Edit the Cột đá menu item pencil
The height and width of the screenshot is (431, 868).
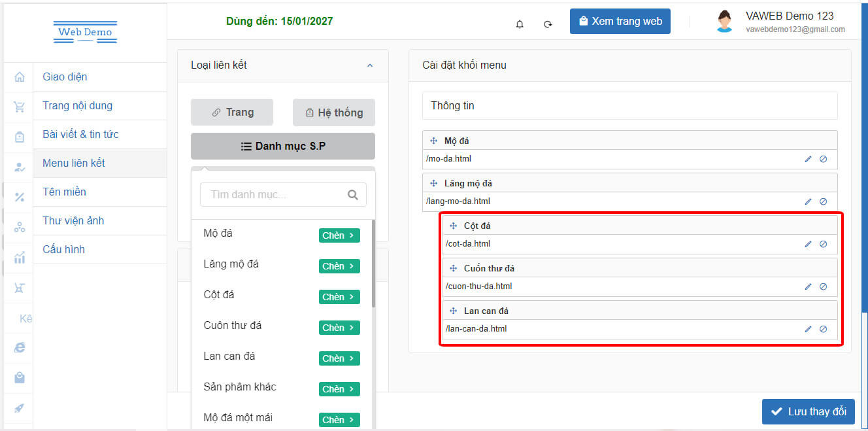tap(808, 244)
